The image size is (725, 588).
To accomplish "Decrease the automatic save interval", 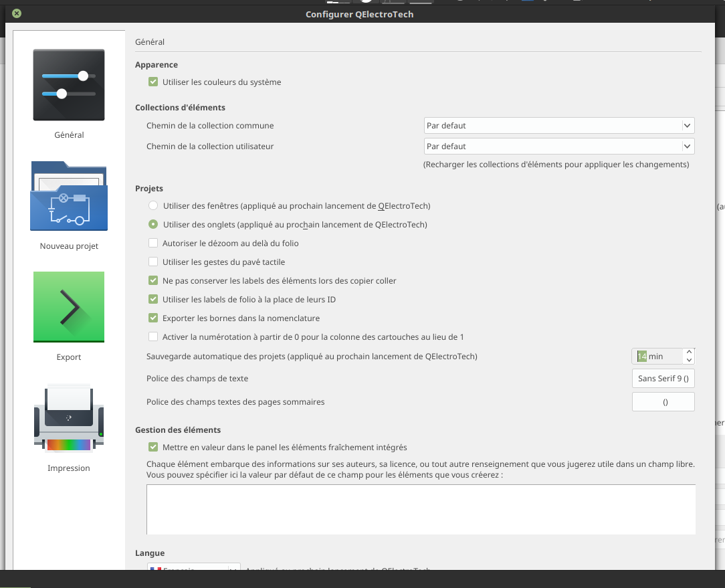I will (689, 361).
